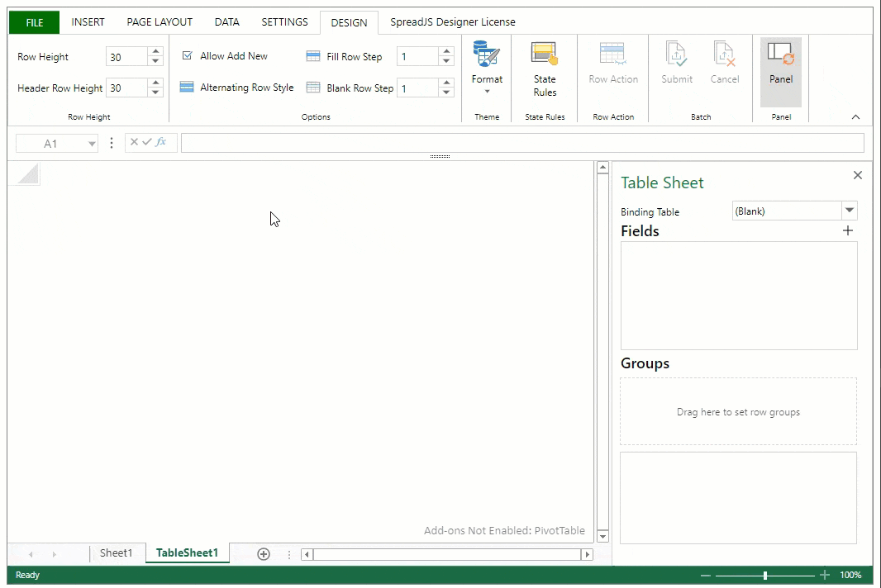Click sheet tab bar splitter dots
The width and height of the screenshot is (881, 588).
289,555
